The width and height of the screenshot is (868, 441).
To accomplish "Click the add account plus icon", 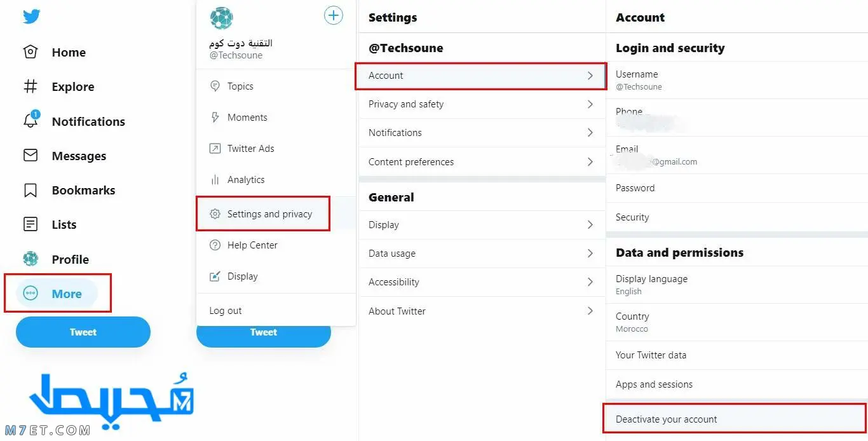I will pyautogui.click(x=334, y=15).
